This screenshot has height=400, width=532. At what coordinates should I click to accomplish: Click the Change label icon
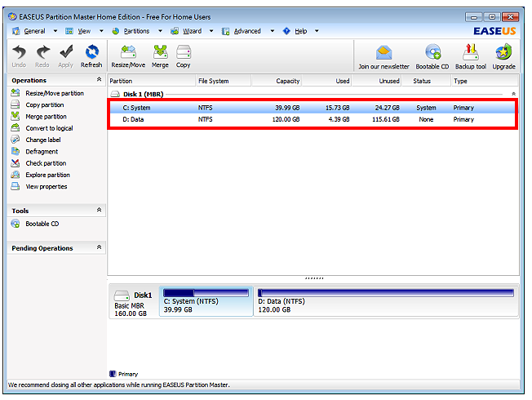pos(16,140)
